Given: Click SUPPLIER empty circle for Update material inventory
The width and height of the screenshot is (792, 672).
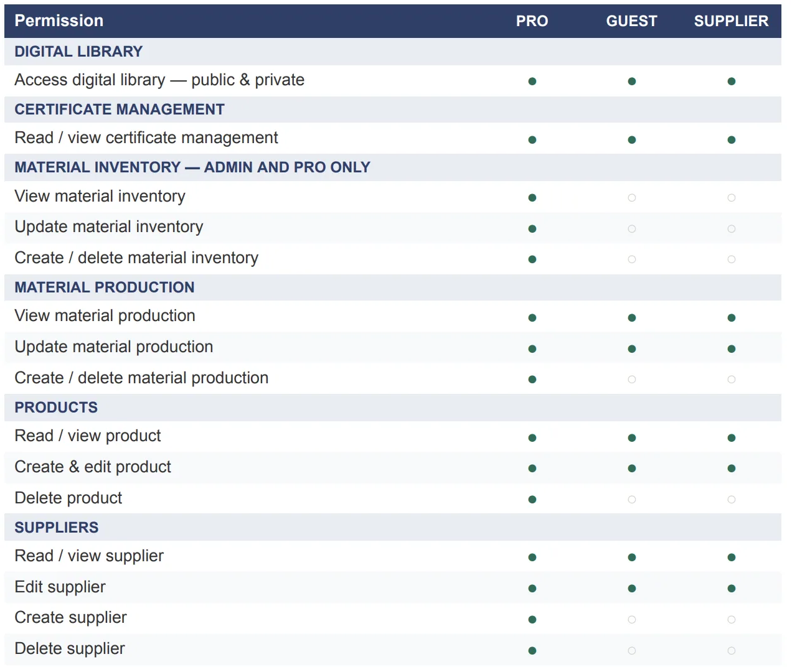Looking at the screenshot, I should click(x=732, y=229).
